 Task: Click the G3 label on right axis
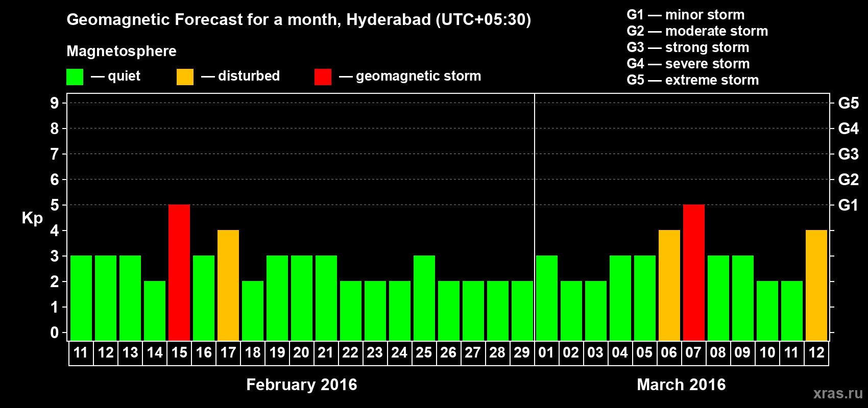tap(849, 154)
